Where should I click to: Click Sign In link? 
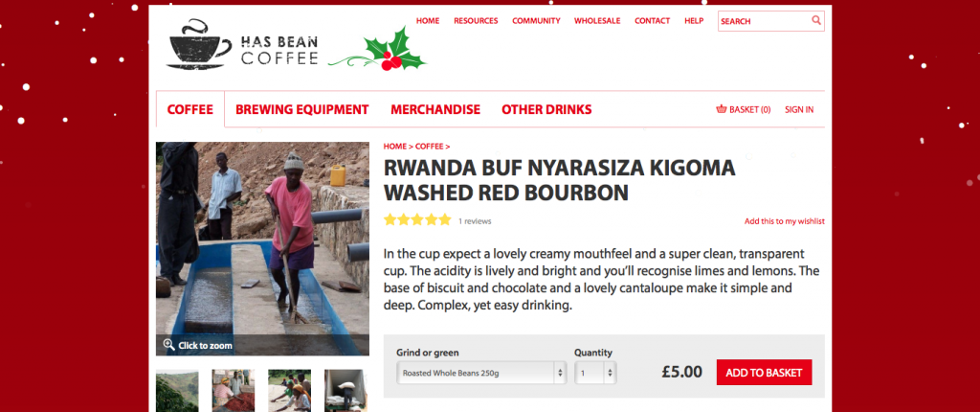click(799, 109)
